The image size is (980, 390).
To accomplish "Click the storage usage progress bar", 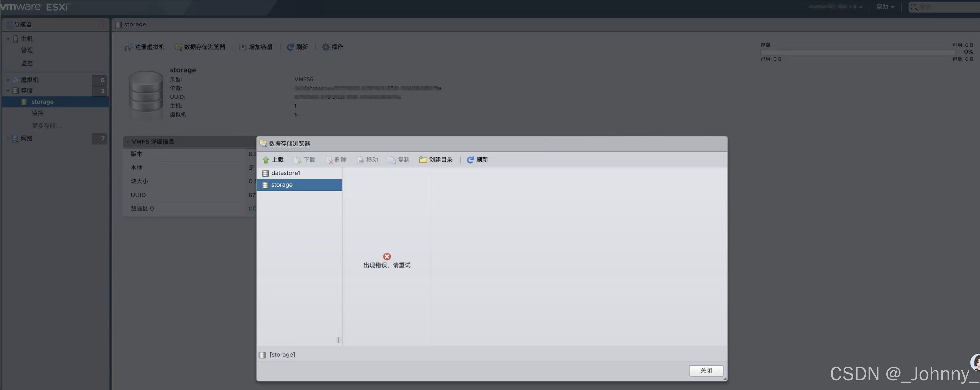I will (x=858, y=52).
